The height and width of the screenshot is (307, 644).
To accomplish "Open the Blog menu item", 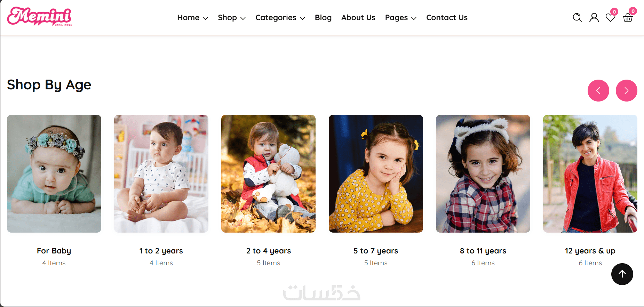I will point(323,18).
